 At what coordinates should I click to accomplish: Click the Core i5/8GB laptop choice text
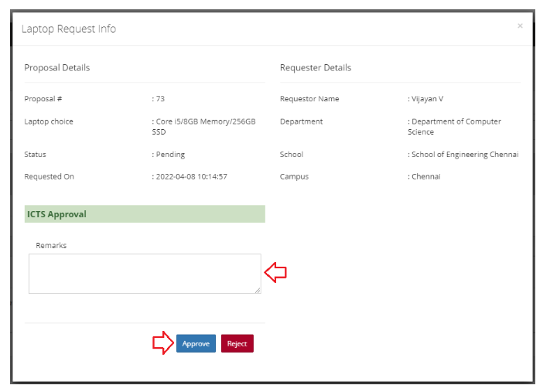206,121
